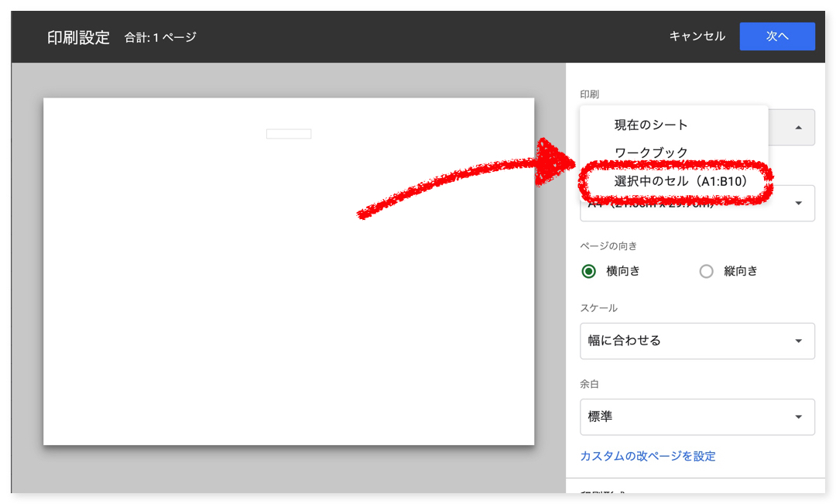Screen dimensions: 836x504
Task: Select the 縦向き radio button
Action: click(x=706, y=271)
